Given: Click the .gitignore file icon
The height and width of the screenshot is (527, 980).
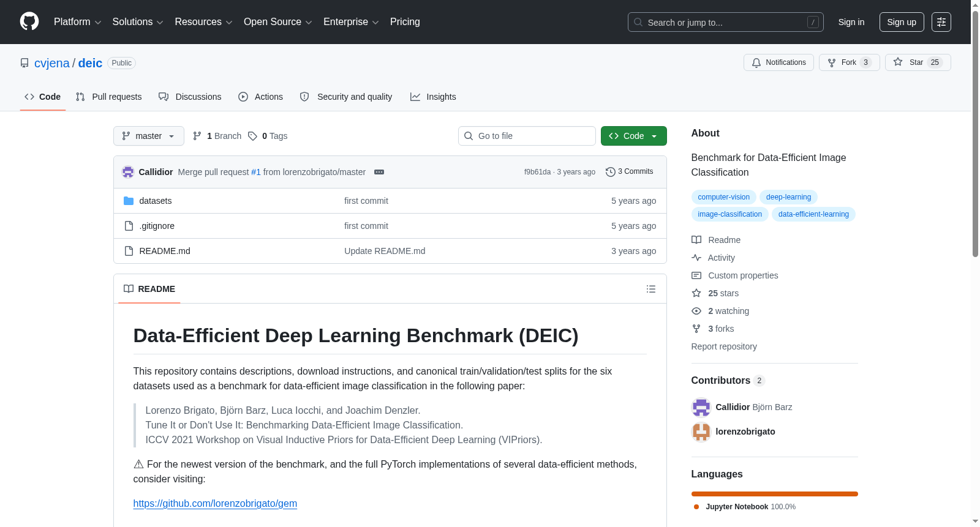Looking at the screenshot, I should [129, 226].
